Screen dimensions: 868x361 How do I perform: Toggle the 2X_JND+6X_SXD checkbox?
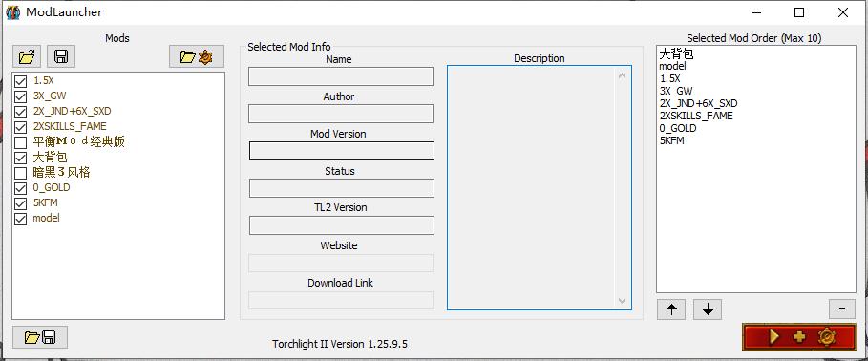[20, 113]
